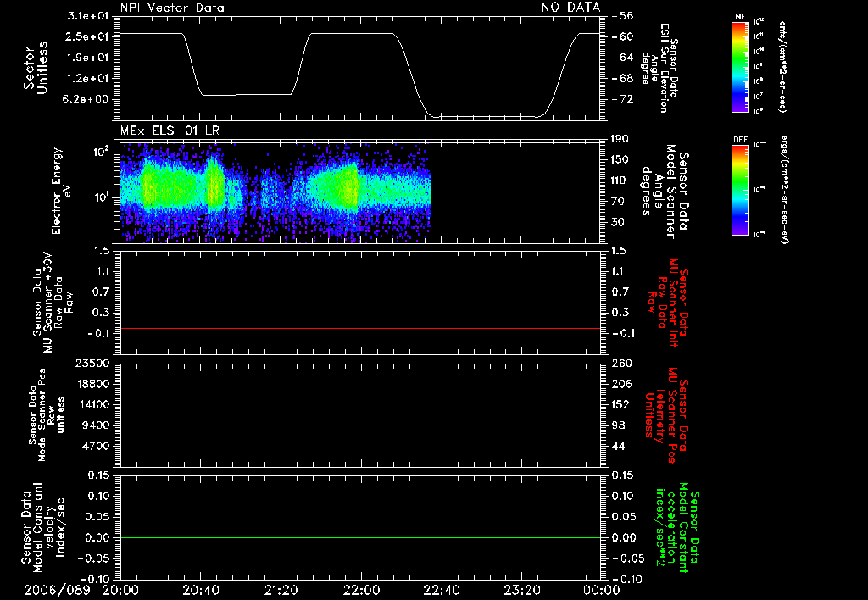Click the 22:00 time axis label
The image size is (868, 600).
pyautogui.click(x=361, y=591)
